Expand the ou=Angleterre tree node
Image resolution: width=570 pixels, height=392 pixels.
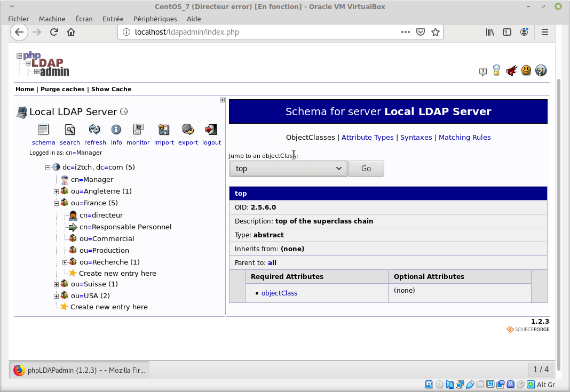click(56, 191)
